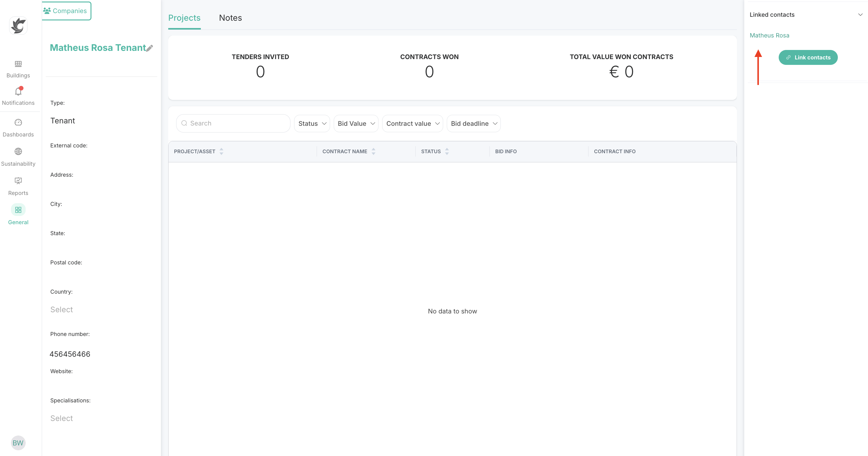The image size is (868, 456).
Task: Select the General grid icon
Action: [x=18, y=210]
